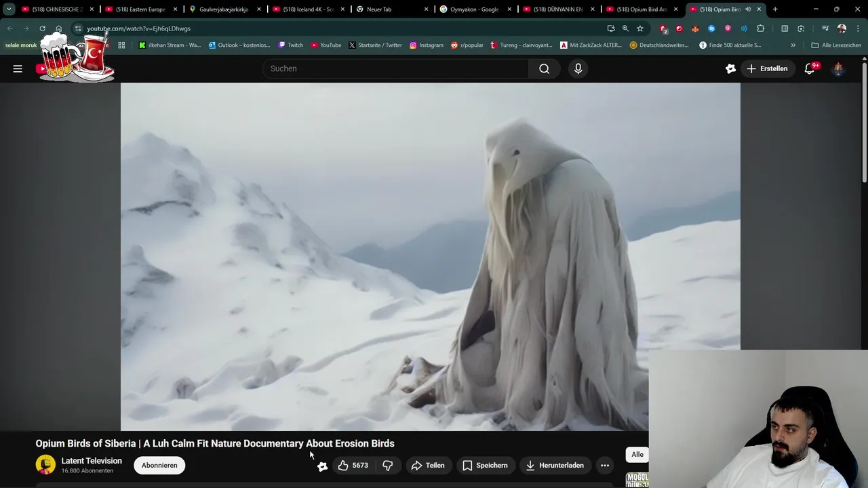
Task: Click the install app icon in address bar
Action: click(x=611, y=28)
